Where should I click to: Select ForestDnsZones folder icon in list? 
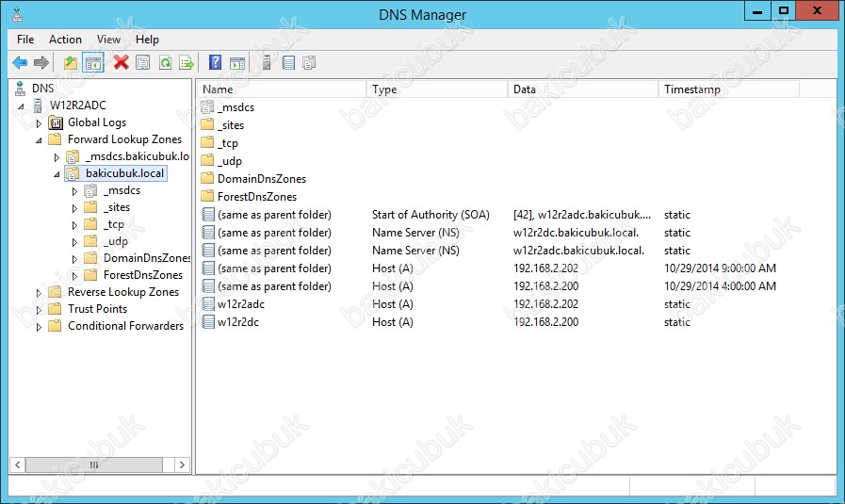click(x=207, y=196)
